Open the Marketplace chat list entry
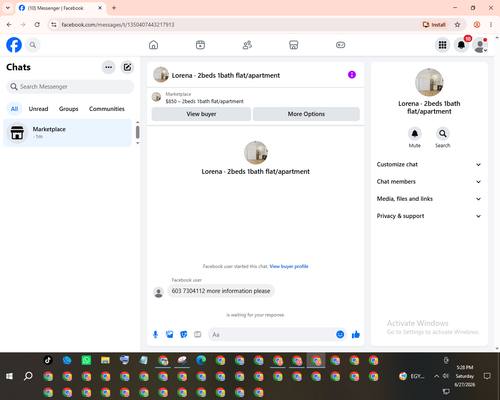This screenshot has height=400, width=500. coord(67,133)
